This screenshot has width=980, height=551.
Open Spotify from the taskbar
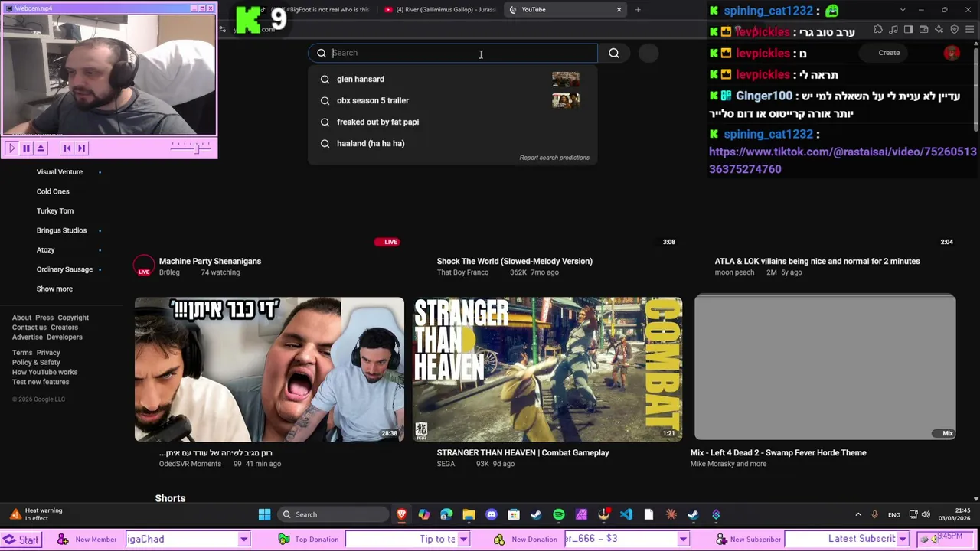559,514
